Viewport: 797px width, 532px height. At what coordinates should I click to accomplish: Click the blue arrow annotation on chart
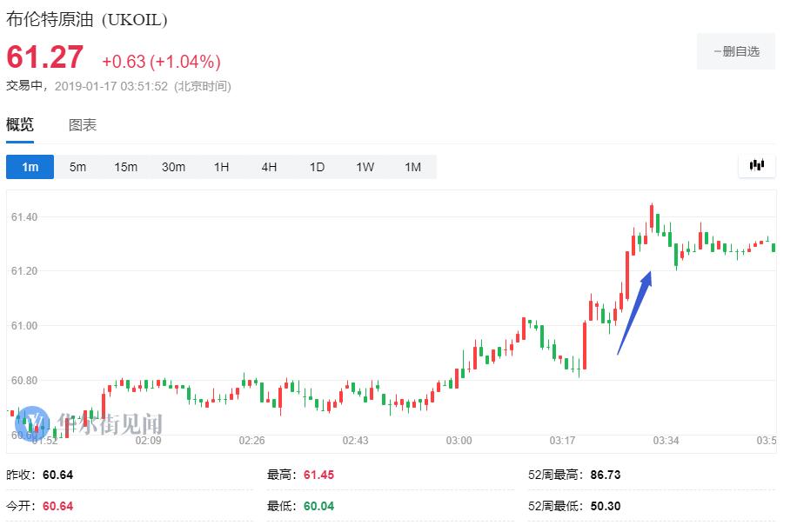pos(634,312)
